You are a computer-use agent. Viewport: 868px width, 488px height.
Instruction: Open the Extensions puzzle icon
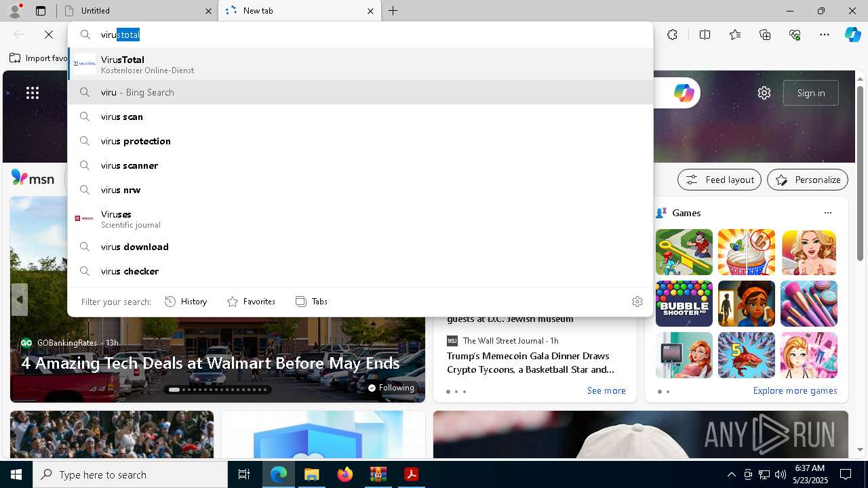(x=672, y=35)
